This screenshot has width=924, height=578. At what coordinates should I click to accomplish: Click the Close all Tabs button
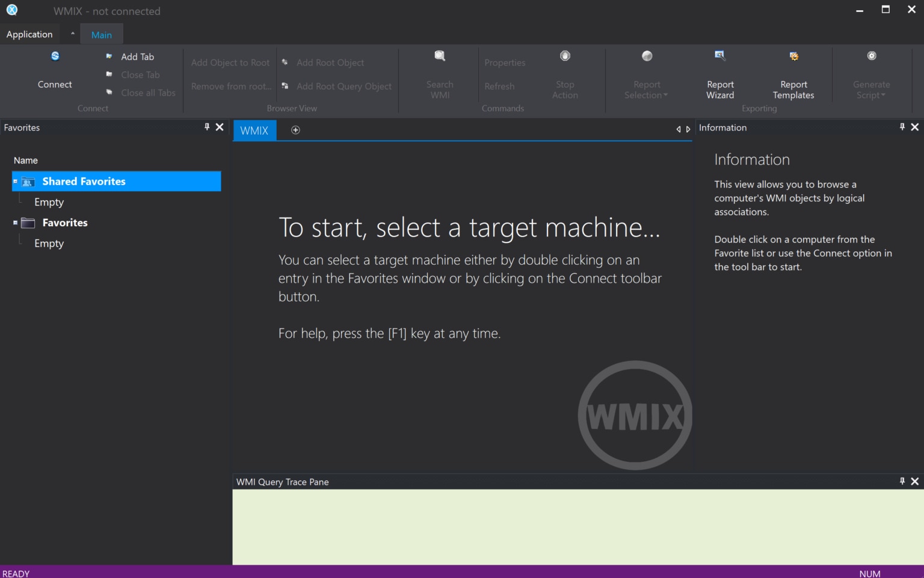(x=147, y=93)
